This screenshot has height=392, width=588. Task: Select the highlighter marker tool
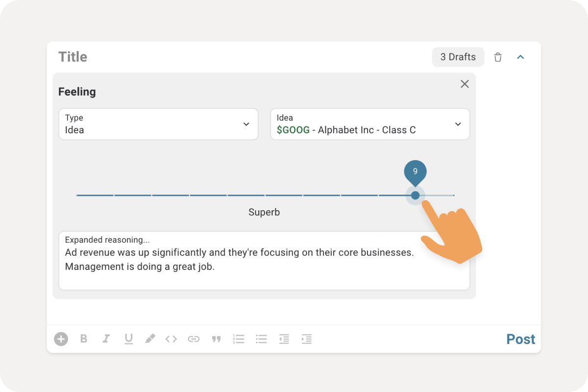point(150,339)
